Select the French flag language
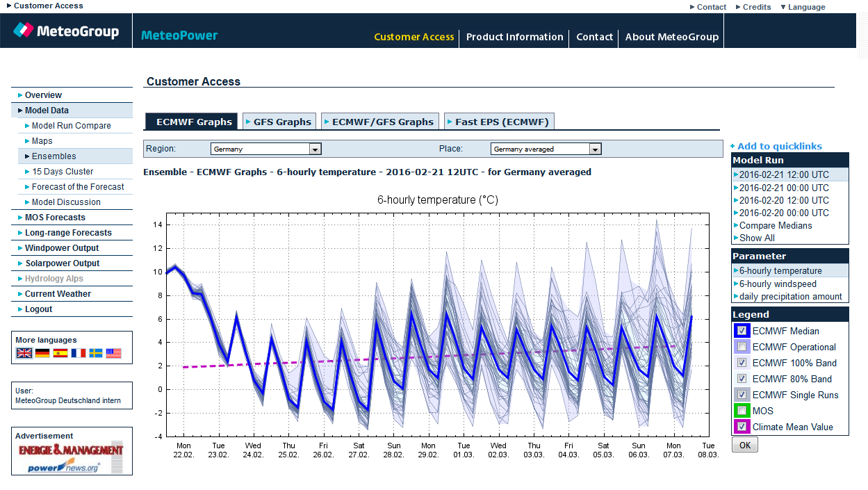 coord(79,353)
